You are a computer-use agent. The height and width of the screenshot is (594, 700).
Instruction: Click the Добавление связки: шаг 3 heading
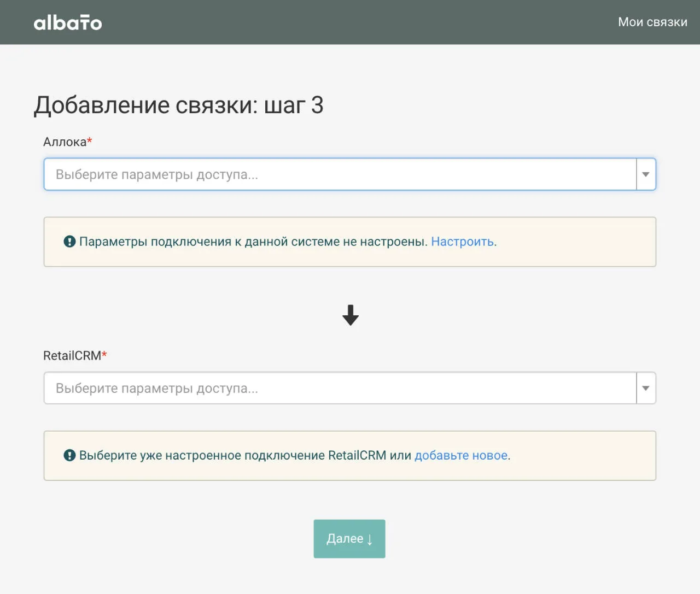178,105
